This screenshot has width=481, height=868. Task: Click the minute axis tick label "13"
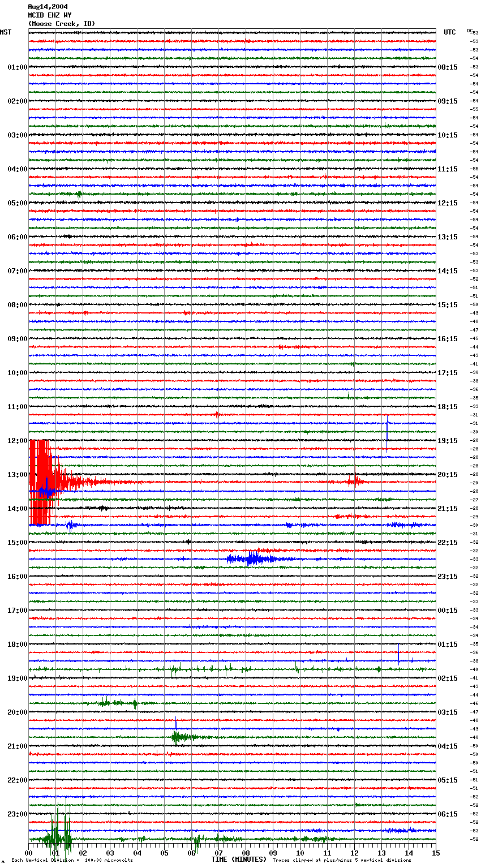coord(382,853)
